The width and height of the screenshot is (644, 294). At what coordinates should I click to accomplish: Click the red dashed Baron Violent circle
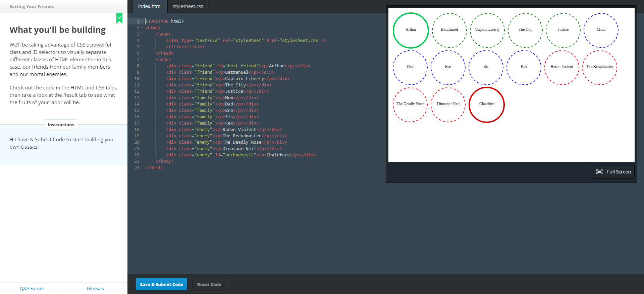(561, 67)
